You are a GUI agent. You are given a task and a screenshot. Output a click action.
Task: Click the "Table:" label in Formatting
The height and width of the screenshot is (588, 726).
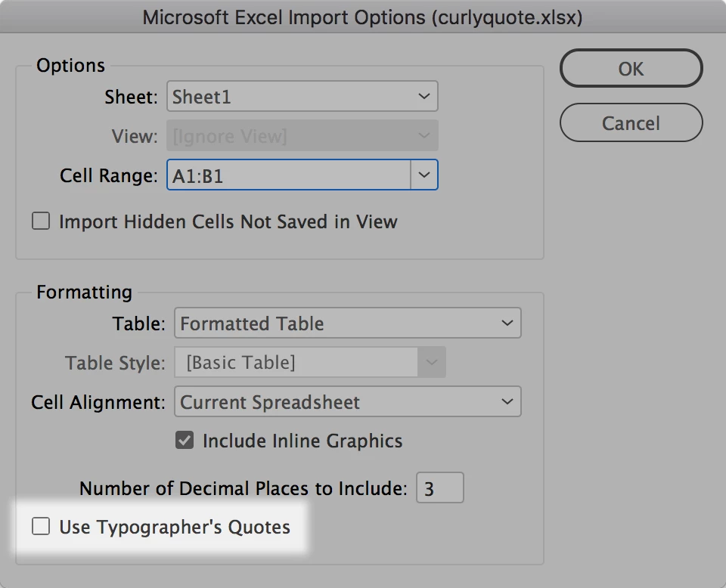[x=138, y=324]
